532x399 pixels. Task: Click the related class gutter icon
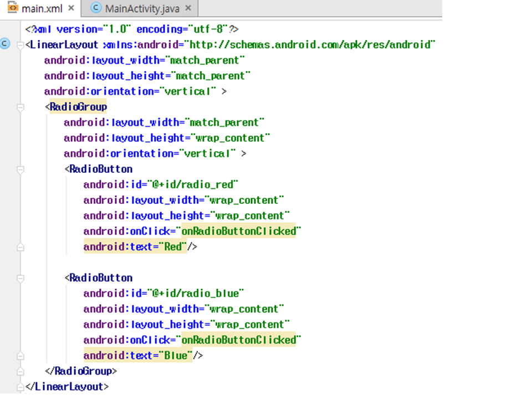(x=6, y=43)
